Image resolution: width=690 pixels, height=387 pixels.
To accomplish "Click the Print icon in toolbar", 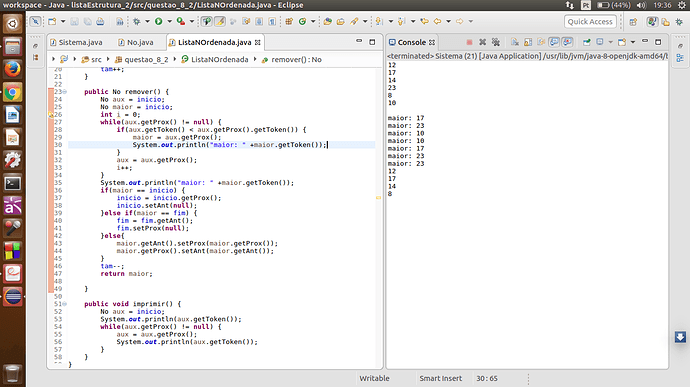I will click(100, 21).
